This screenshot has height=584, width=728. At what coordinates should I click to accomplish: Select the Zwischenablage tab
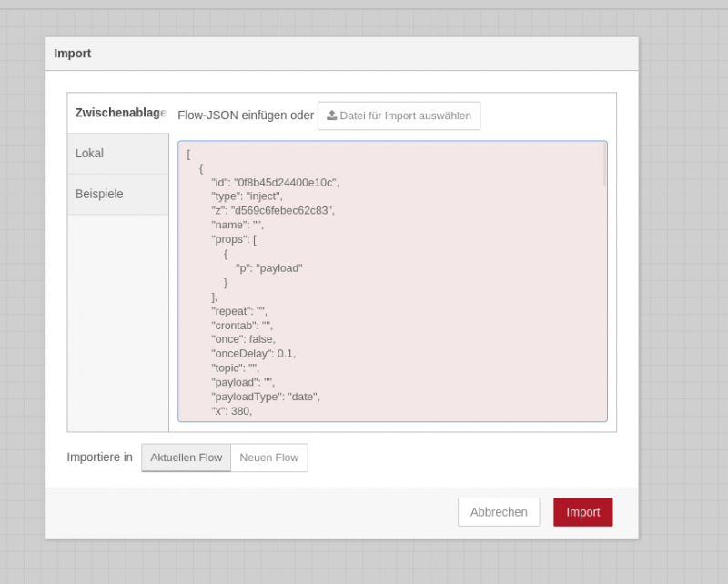click(118, 113)
